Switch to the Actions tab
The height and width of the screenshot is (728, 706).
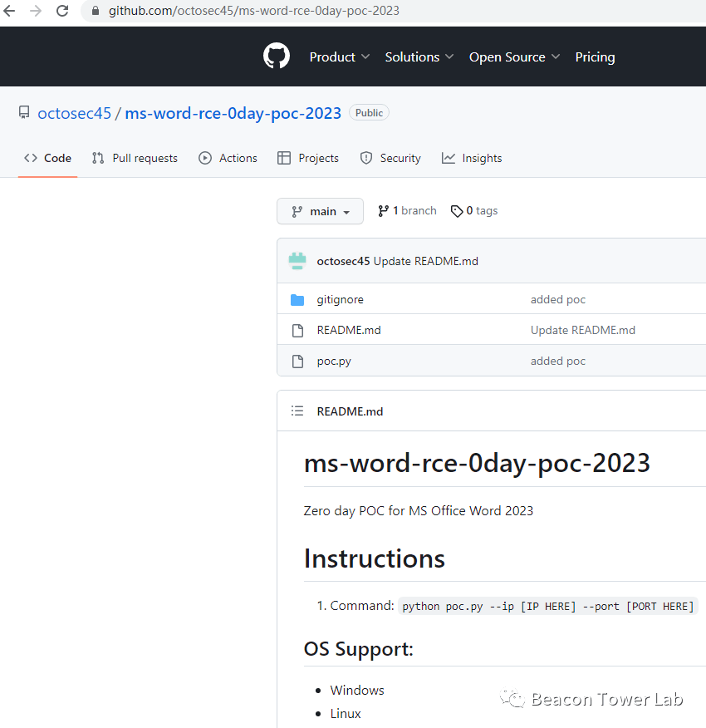click(228, 159)
